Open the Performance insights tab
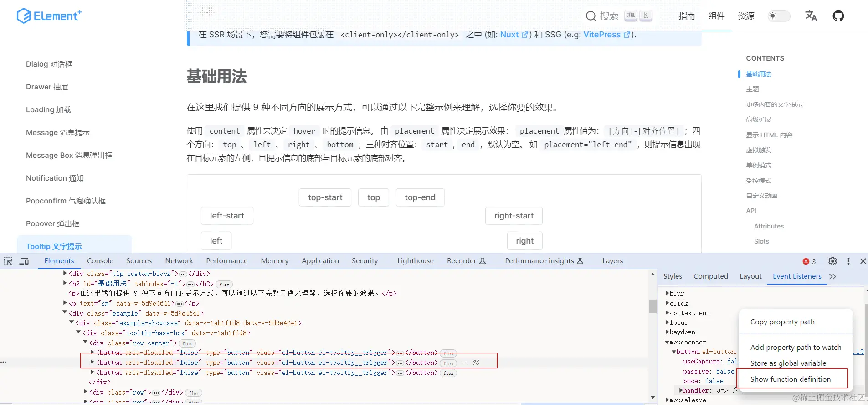 click(x=544, y=261)
